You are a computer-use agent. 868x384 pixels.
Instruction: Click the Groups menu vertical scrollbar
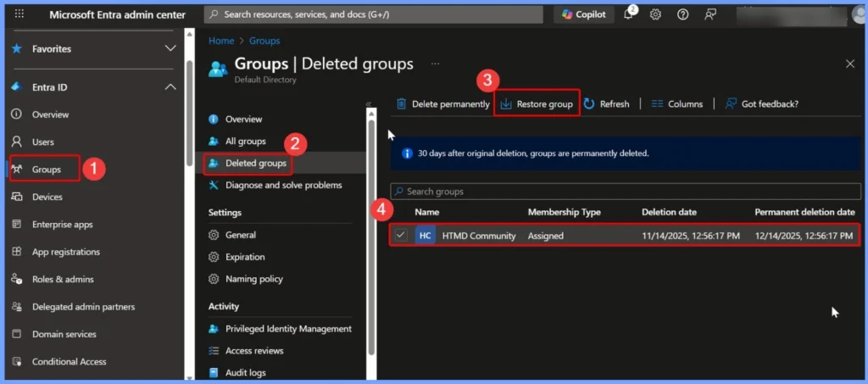tap(371, 237)
